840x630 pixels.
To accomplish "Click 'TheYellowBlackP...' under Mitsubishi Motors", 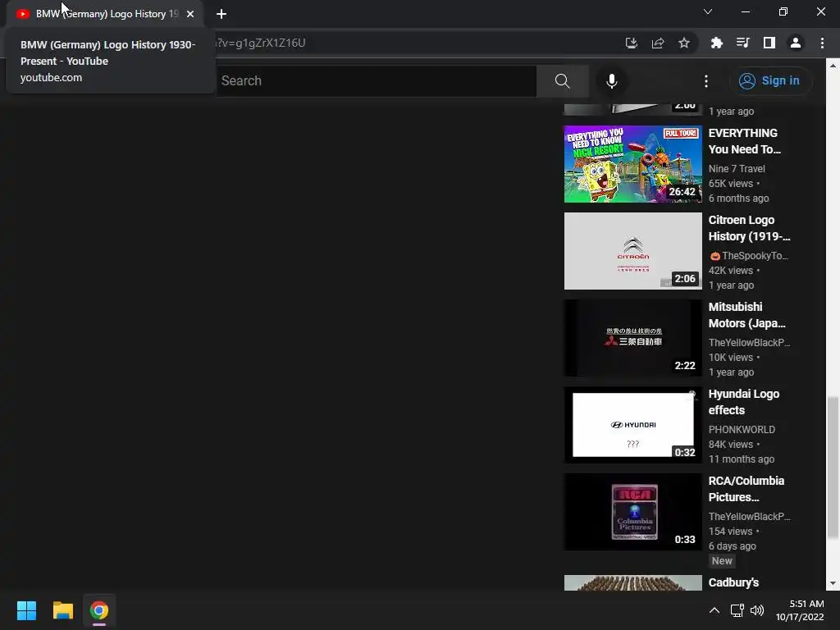I will click(x=749, y=342).
